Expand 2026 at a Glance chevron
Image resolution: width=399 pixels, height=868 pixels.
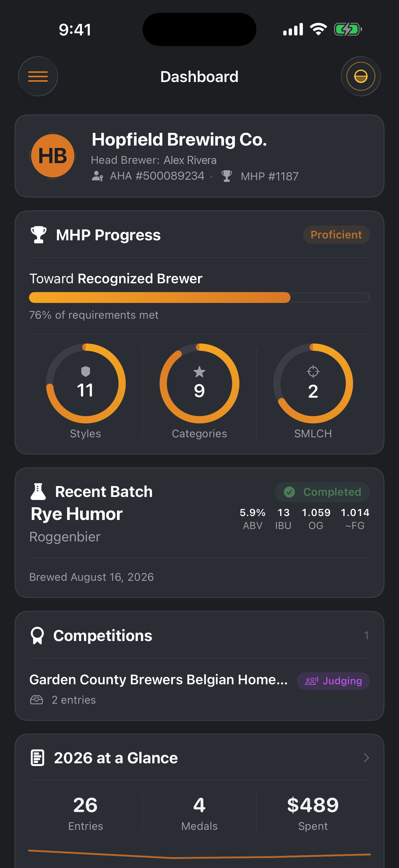click(366, 758)
